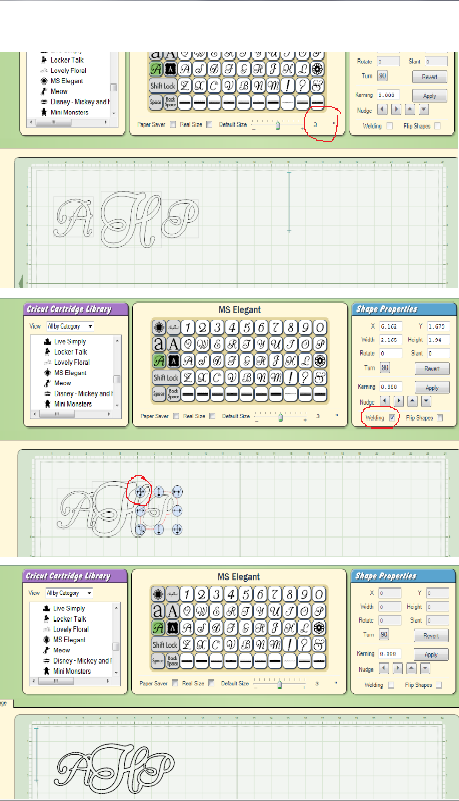Screen dimensions: 459x801
Task: Click green script A feature key, middle screenshot
Action: 159,361
